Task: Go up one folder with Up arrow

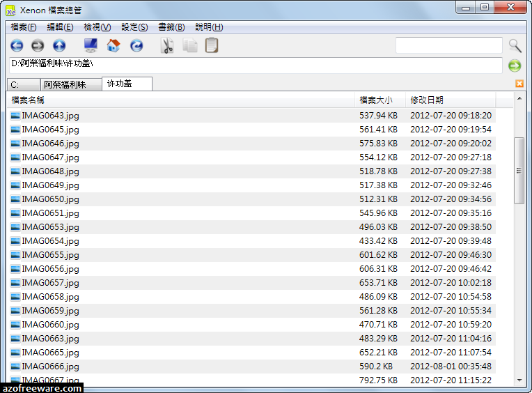Action: click(x=59, y=45)
